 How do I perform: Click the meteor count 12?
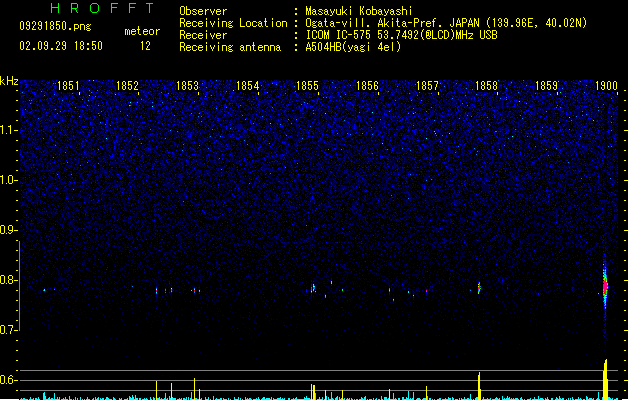[145, 46]
